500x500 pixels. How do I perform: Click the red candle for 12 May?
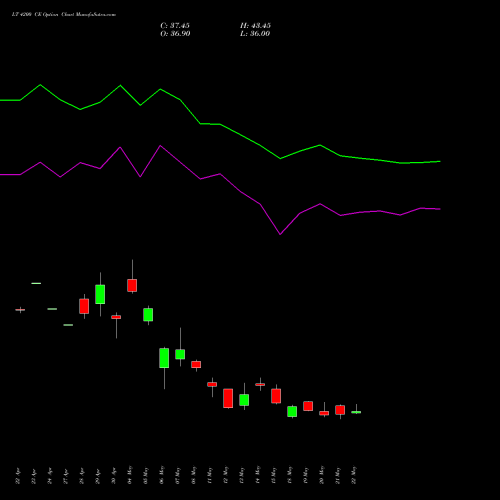coord(228,398)
